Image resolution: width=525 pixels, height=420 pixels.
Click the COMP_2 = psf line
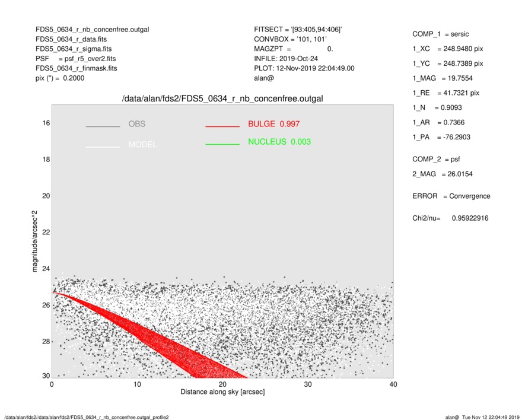436,160
